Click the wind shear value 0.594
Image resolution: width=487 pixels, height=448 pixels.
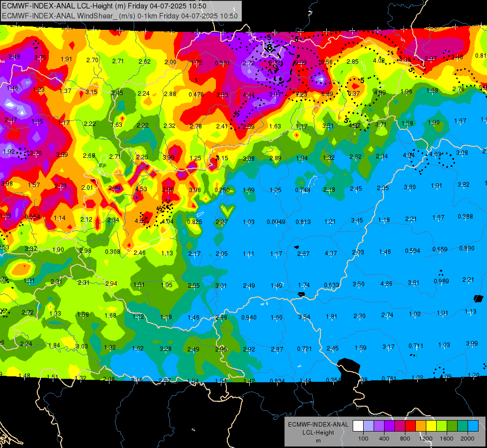[x=412, y=251]
